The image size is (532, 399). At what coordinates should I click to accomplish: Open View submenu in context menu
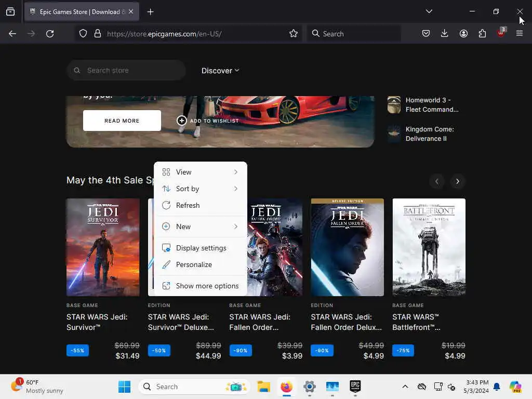click(200, 172)
